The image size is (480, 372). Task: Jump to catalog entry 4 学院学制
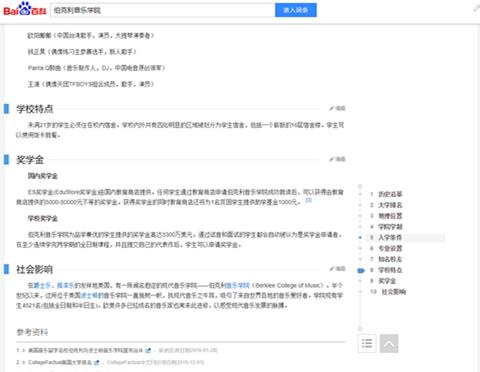click(x=390, y=227)
